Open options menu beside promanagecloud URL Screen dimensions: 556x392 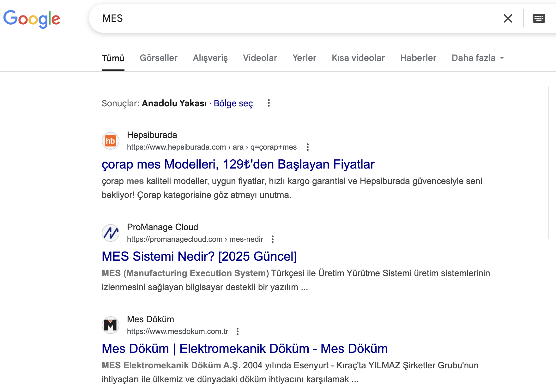(x=273, y=239)
